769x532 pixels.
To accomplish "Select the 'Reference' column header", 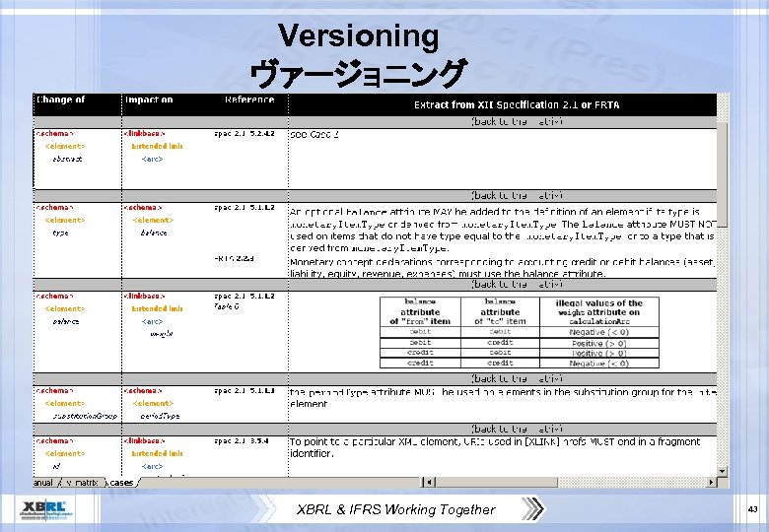I will 249,100.
